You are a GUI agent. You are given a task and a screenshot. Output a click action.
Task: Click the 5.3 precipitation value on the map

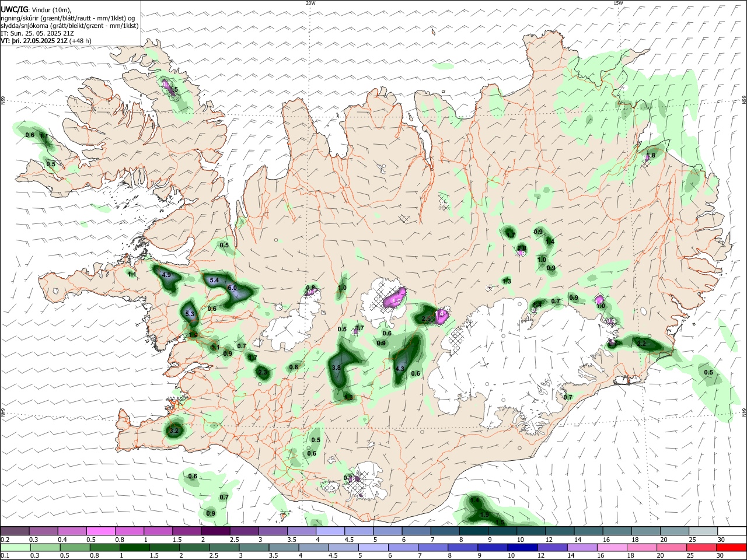coord(189,314)
